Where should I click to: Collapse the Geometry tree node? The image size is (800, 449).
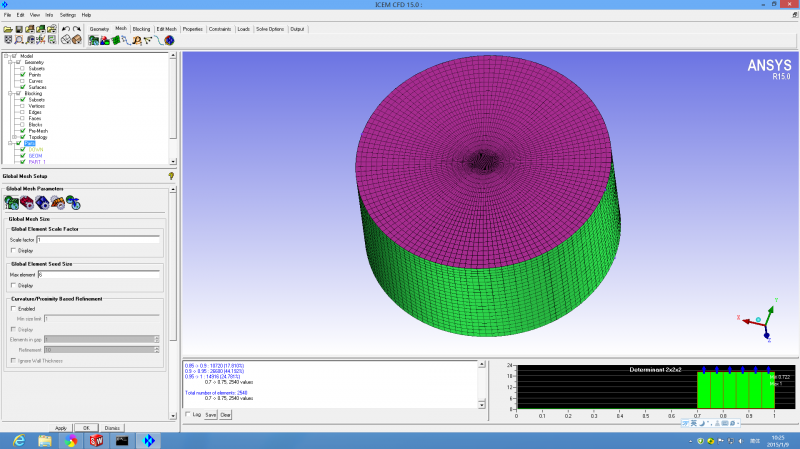10,62
